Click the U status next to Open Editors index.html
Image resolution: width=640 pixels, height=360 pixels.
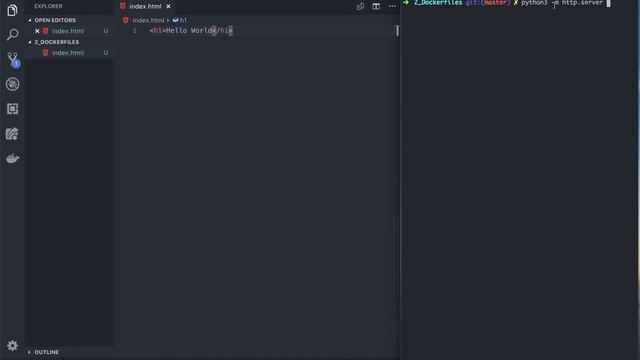pyautogui.click(x=106, y=31)
